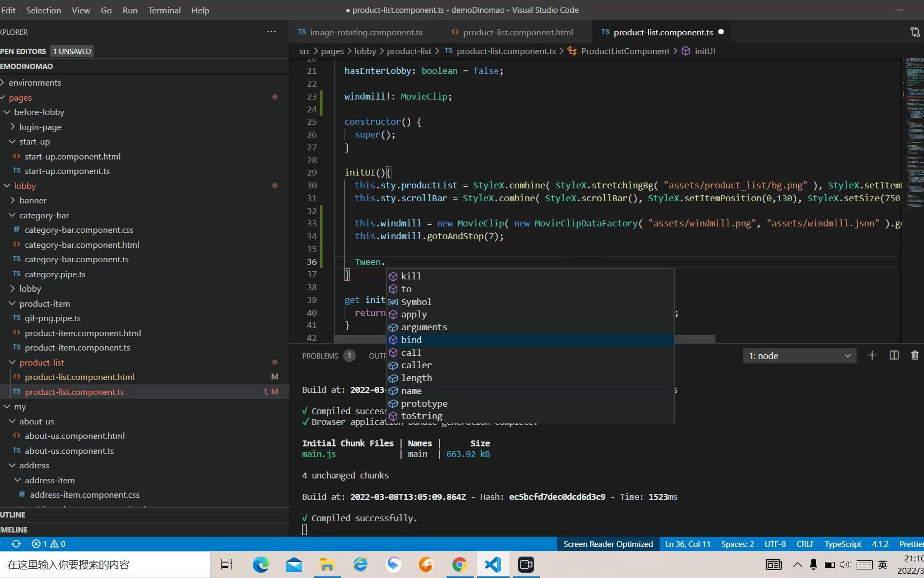Click the TypeScript language mode indicator

tap(842, 544)
